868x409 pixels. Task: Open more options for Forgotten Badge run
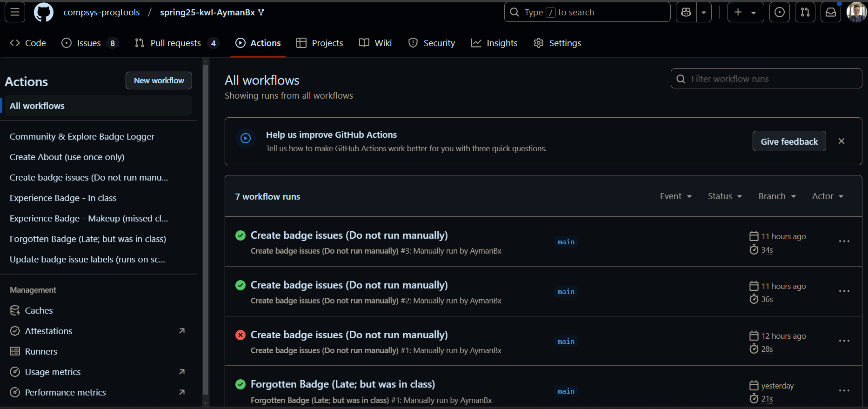pos(844,391)
